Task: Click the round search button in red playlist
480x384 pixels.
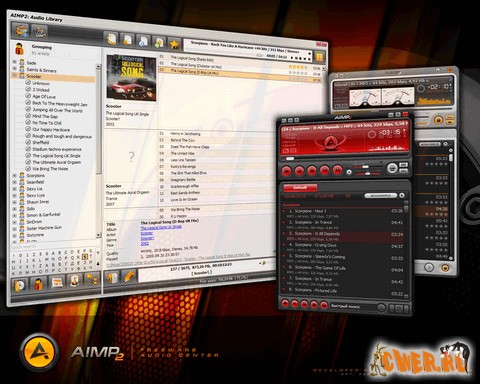Action: coord(381,307)
